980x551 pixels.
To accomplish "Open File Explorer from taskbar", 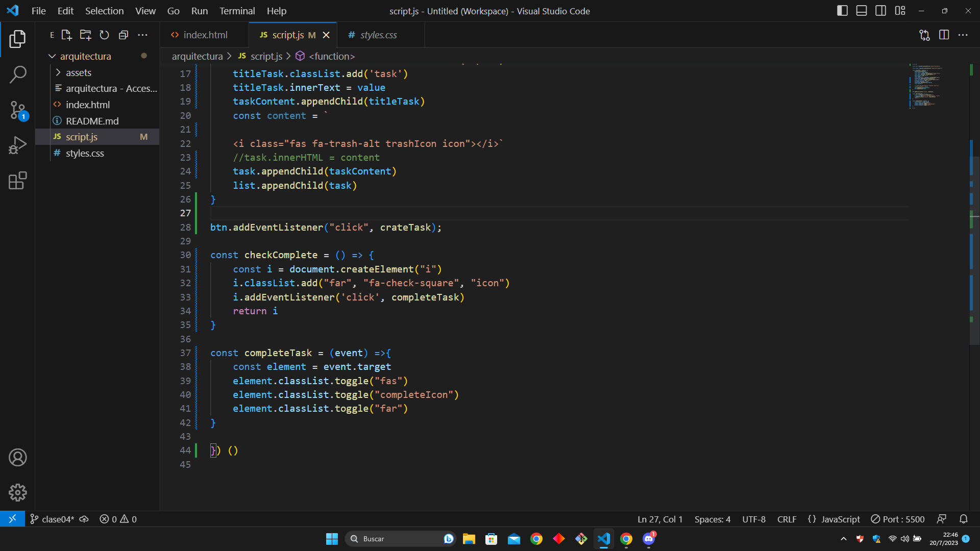I will click(x=469, y=539).
